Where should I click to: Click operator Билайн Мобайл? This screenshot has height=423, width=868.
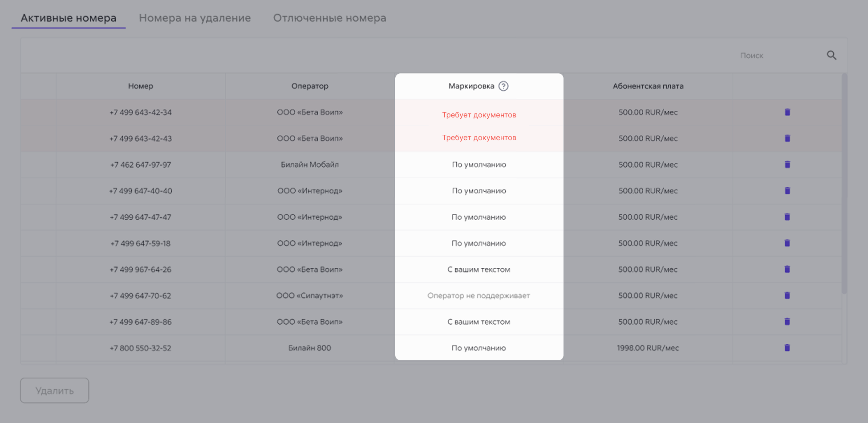(x=310, y=165)
